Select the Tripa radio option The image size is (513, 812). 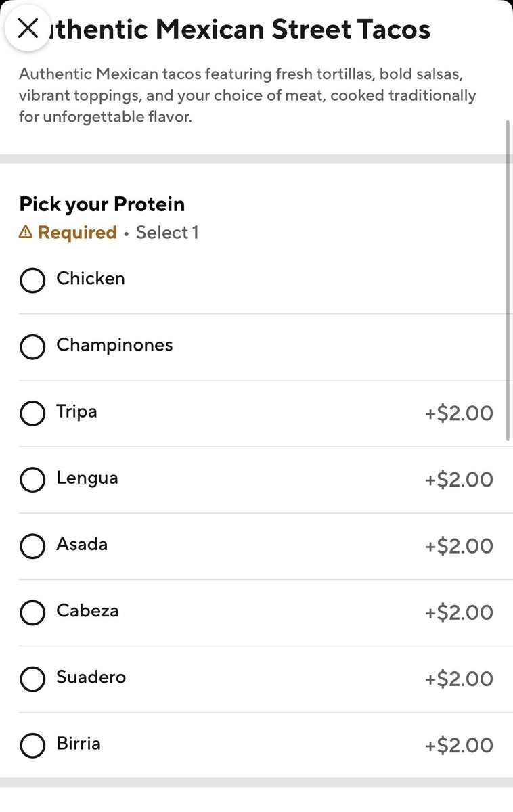point(32,413)
